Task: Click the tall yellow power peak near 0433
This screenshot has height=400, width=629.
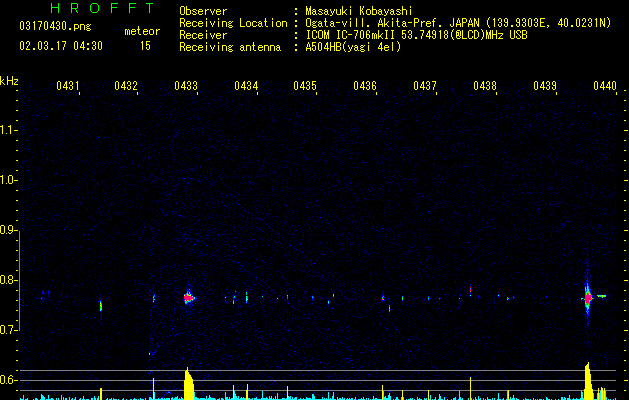Action: (189, 383)
